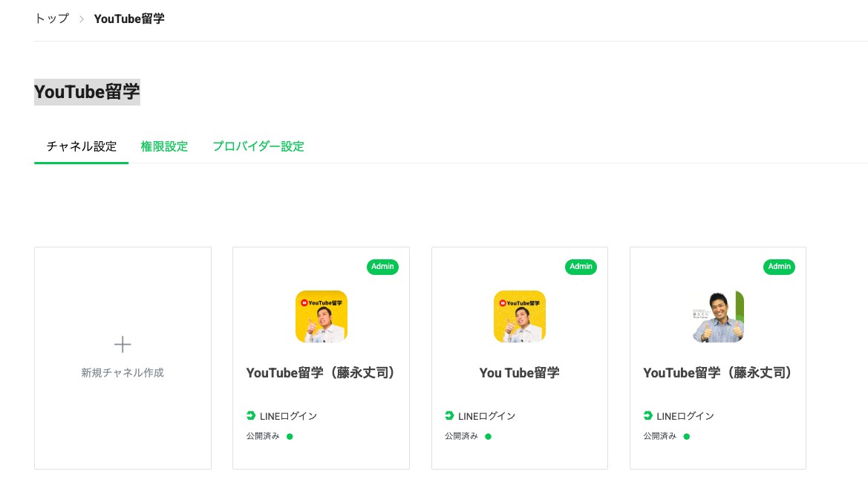Click 公開済み status on You Tube留学 card
The width and height of the screenshot is (868, 503).
(461, 436)
